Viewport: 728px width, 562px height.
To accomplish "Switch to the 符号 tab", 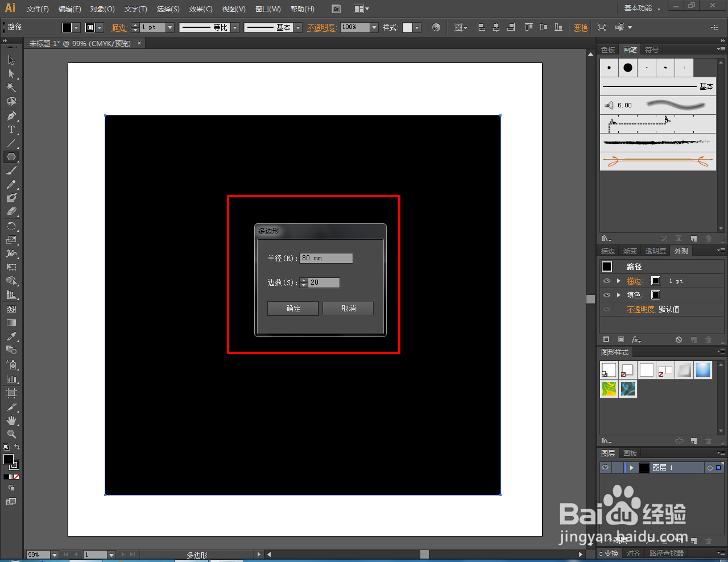I will (652, 50).
